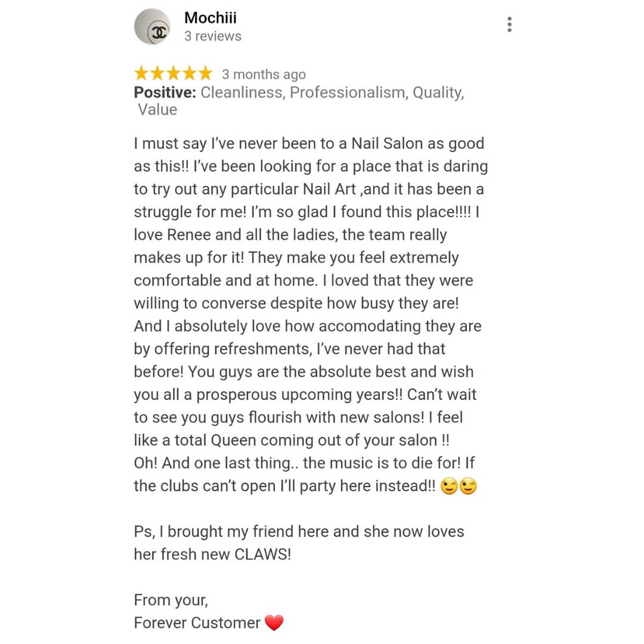644x644 pixels.
Task: Click the 'Cleanliness' positive attribute
Action: click(242, 92)
